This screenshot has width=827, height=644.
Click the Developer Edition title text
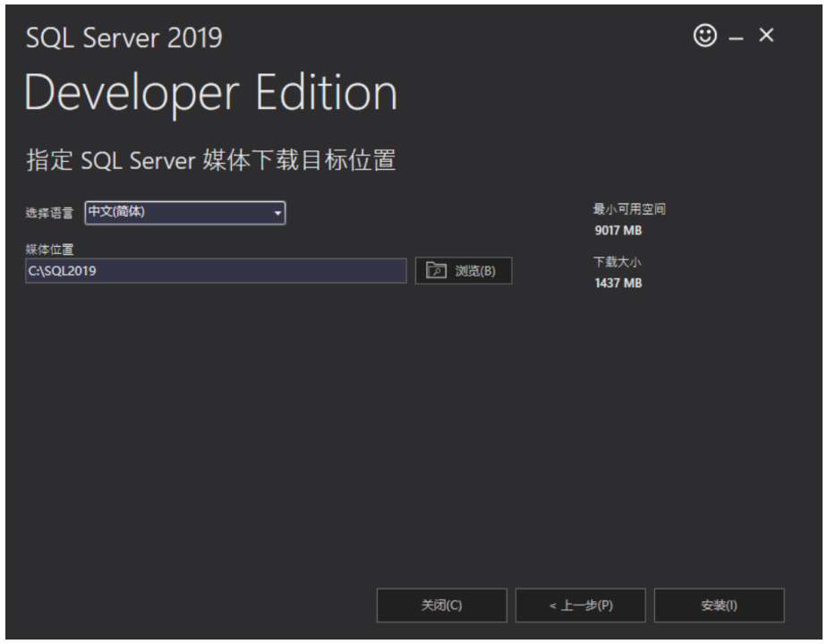(211, 93)
